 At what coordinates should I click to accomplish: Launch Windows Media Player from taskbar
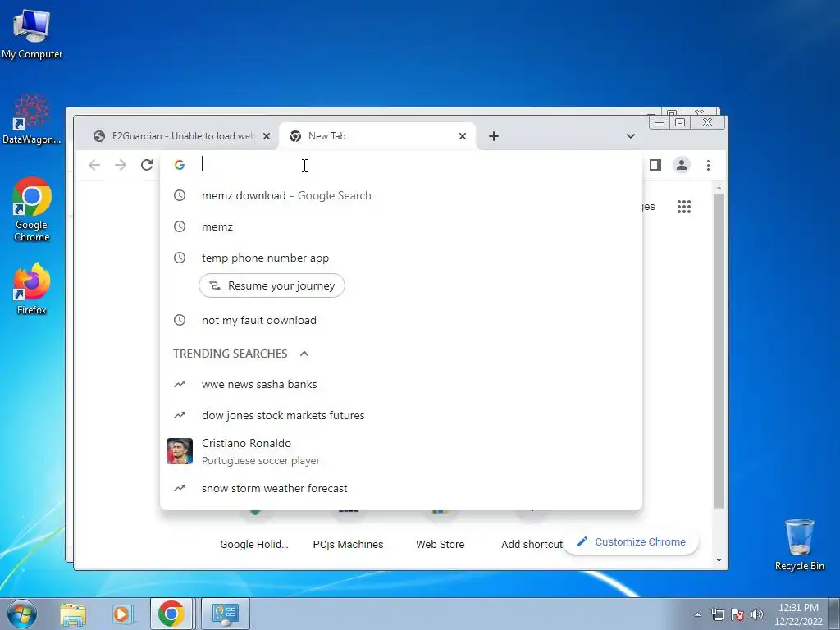click(122, 614)
